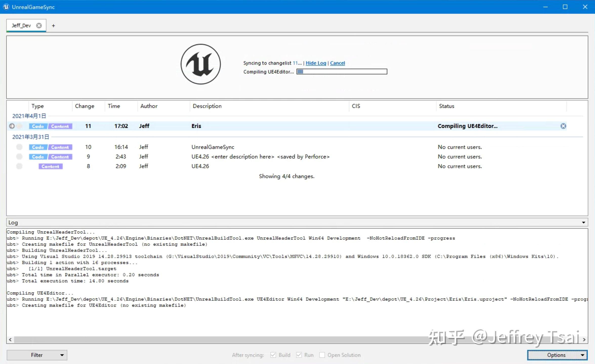The width and height of the screenshot is (595, 364).
Task: Click the Compiling UE4Editor progress bar
Action: tap(342, 72)
